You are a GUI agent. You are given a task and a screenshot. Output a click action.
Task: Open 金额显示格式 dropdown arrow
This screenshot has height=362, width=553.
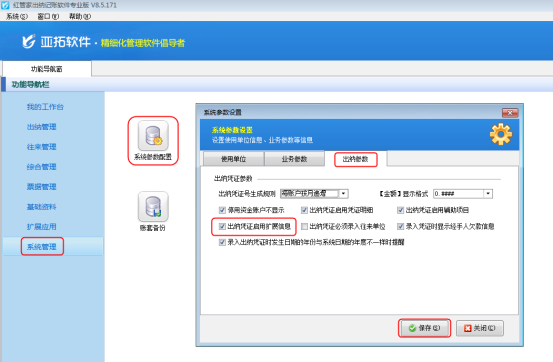pyautogui.click(x=488, y=193)
